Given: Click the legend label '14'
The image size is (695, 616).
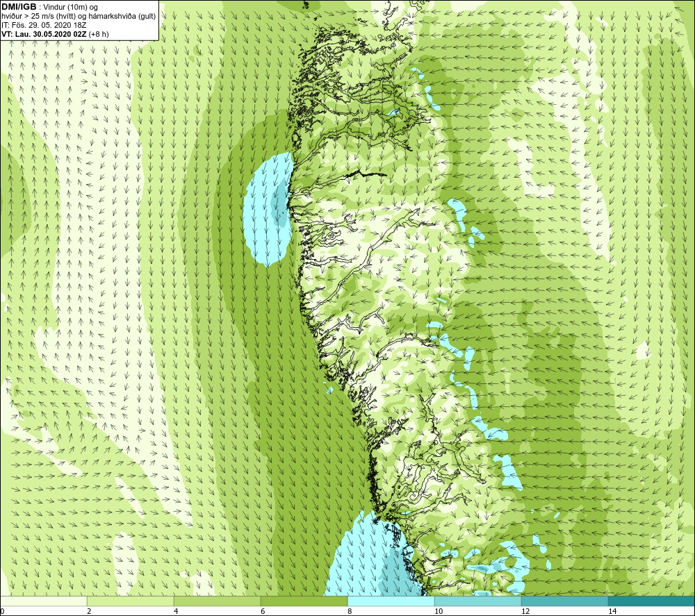Looking at the screenshot, I should 612,612.
